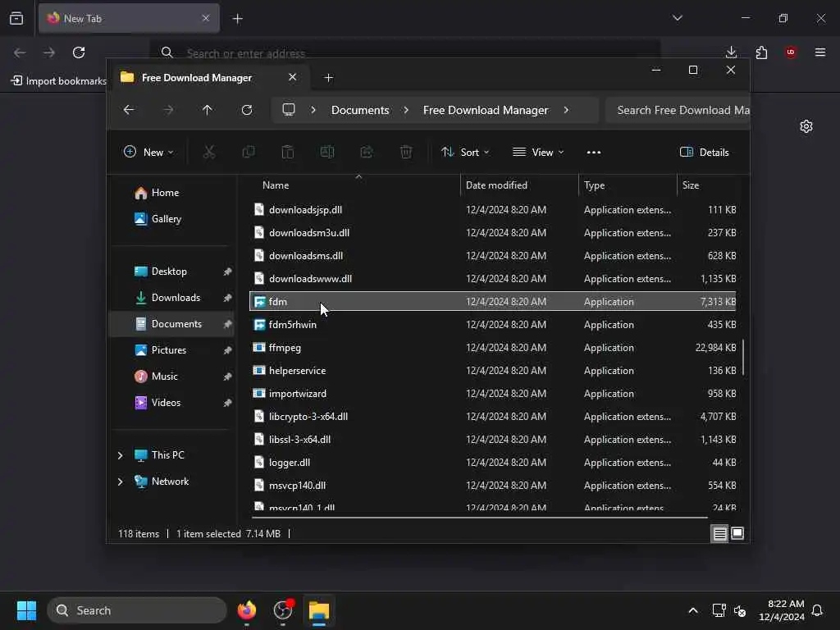Close the Free Download Manager Explorer tab

point(293,77)
